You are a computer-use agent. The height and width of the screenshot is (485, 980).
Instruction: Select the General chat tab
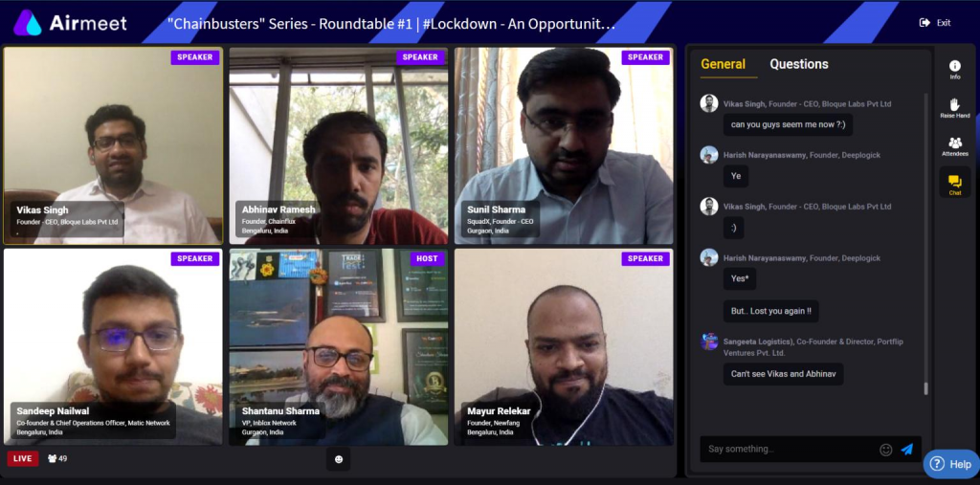[x=723, y=64]
